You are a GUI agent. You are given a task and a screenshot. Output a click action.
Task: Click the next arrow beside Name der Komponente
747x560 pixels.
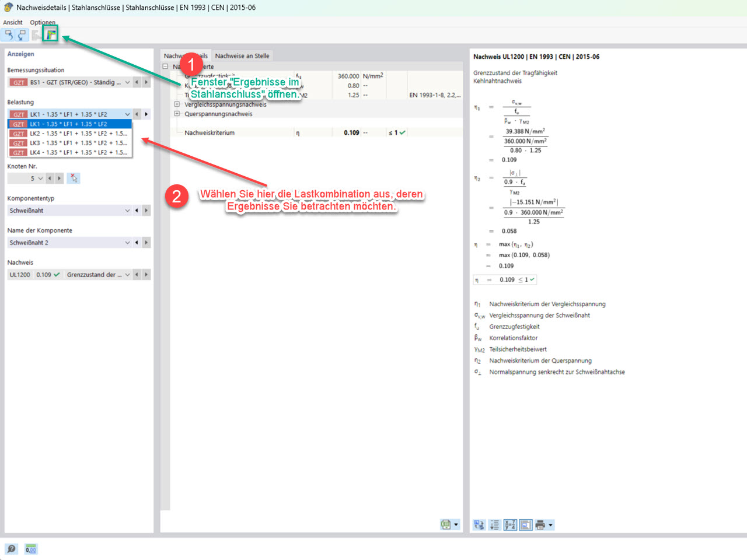pyautogui.click(x=147, y=242)
